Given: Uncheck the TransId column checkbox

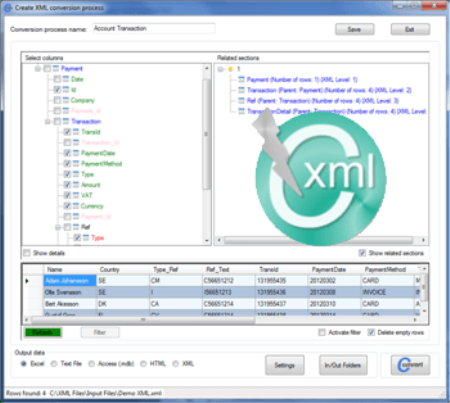Looking at the screenshot, I should coord(67,132).
